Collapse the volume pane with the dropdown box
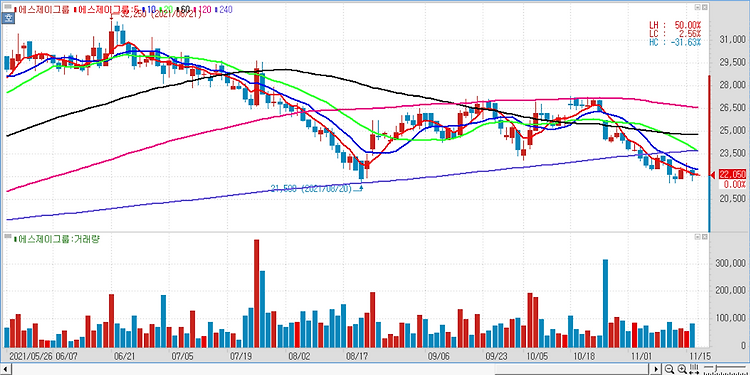Viewport: 750px width, 375px height. pos(697,237)
